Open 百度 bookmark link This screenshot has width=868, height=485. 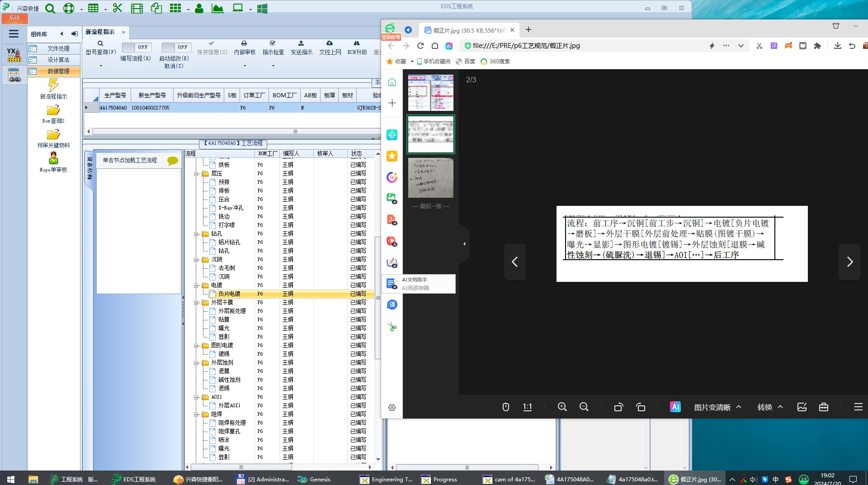tap(466, 62)
